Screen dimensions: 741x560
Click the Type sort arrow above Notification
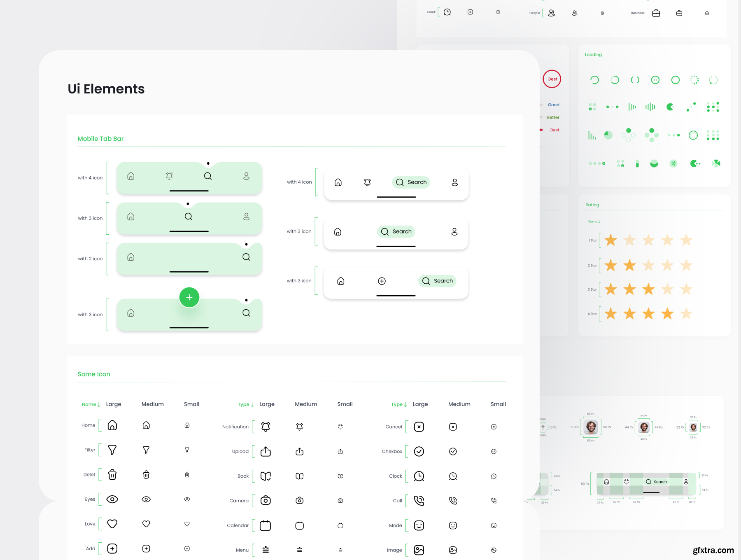252,404
